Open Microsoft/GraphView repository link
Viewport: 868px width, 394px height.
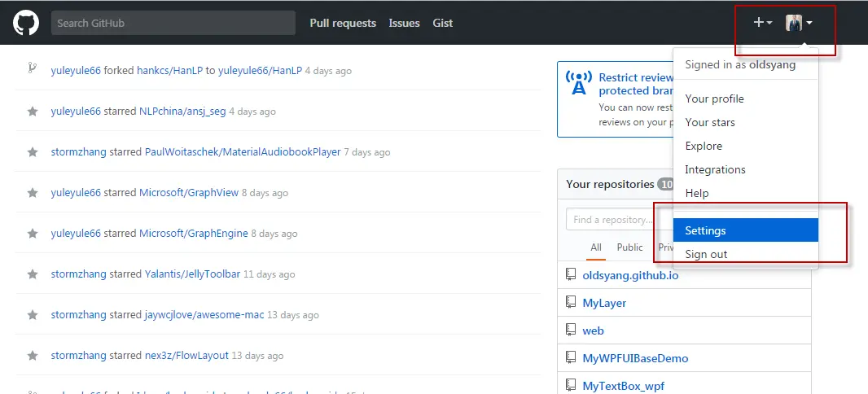[189, 193]
